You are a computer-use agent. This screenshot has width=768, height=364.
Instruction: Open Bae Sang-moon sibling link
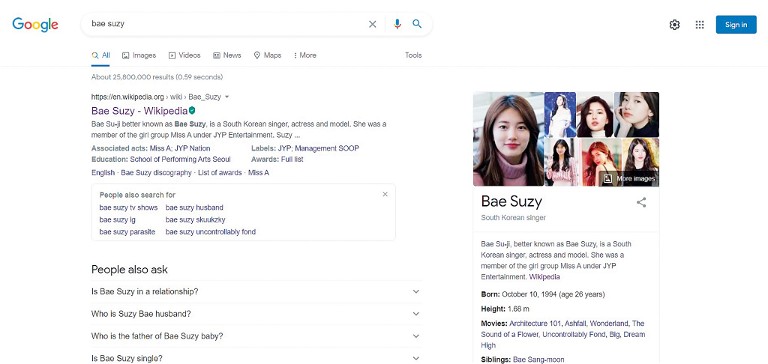click(x=538, y=360)
